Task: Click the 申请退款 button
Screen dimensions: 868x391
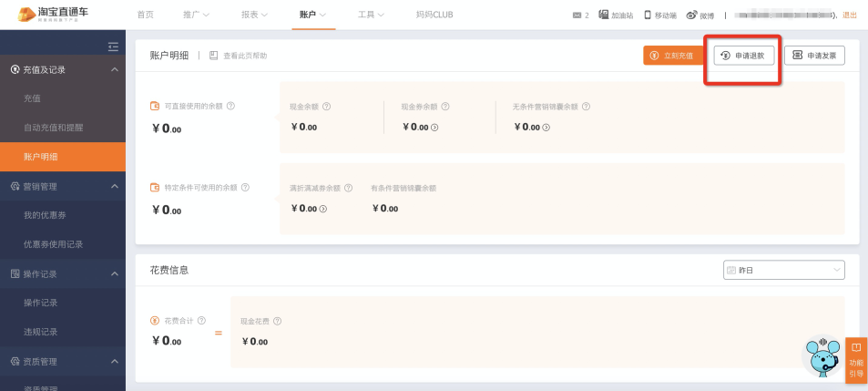Action: click(743, 56)
